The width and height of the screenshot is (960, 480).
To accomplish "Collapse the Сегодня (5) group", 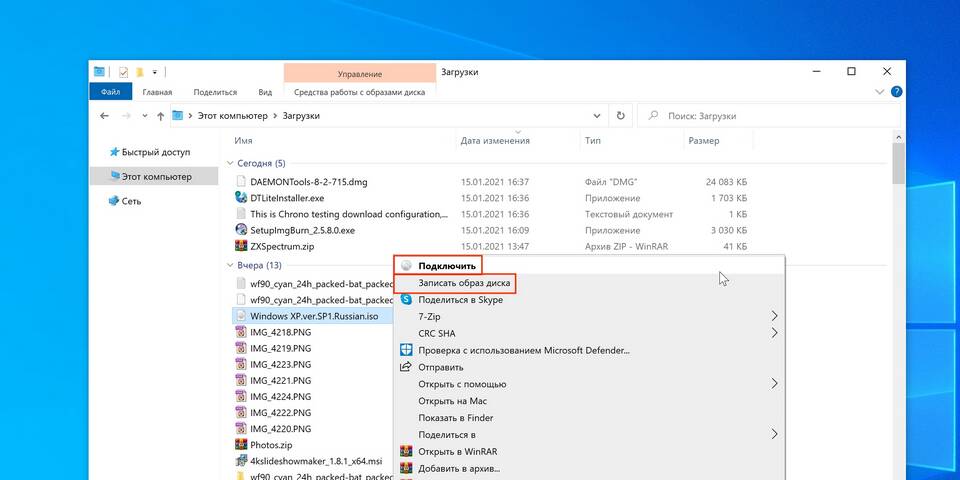I will 230,163.
